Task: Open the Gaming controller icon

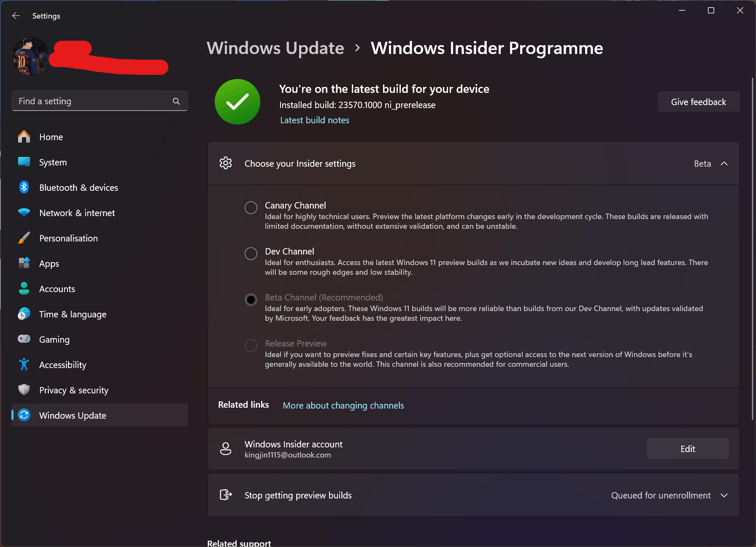Action: [x=24, y=339]
